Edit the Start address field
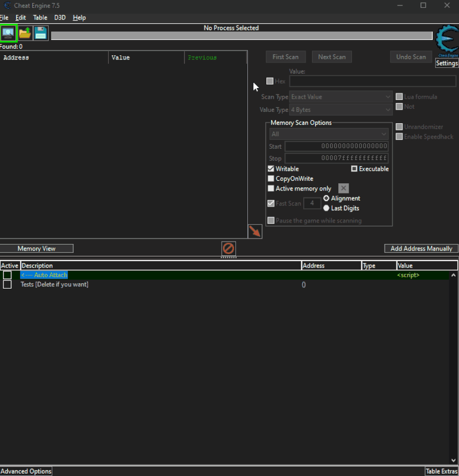 coord(337,146)
